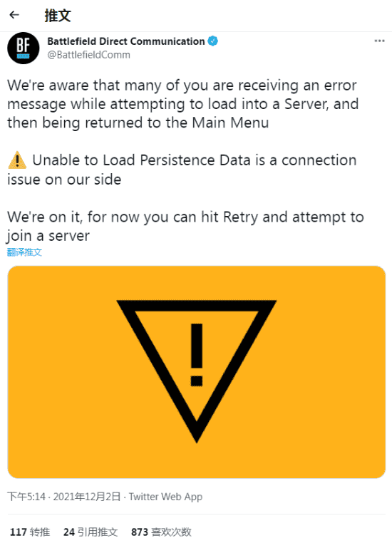View the 117 转推 retweets list
392x543 pixels.
[30, 532]
